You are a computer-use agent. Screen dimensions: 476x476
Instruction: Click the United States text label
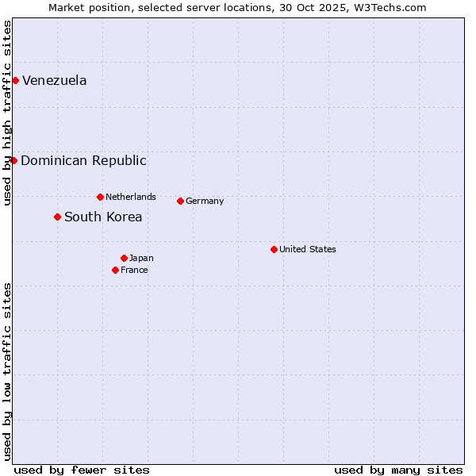(308, 249)
